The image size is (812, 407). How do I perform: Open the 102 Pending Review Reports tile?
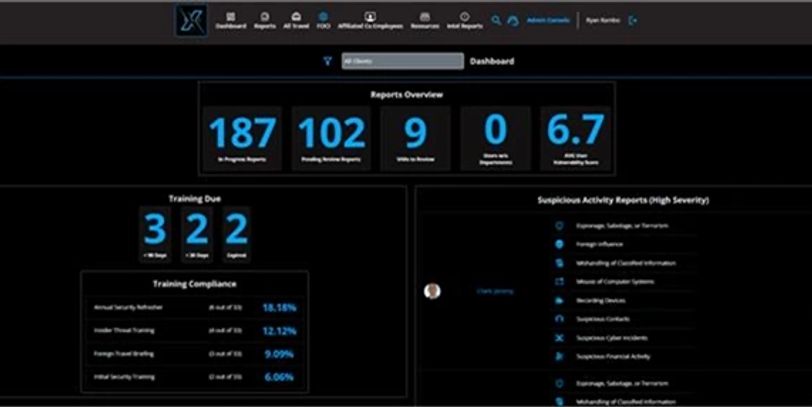[331, 138]
